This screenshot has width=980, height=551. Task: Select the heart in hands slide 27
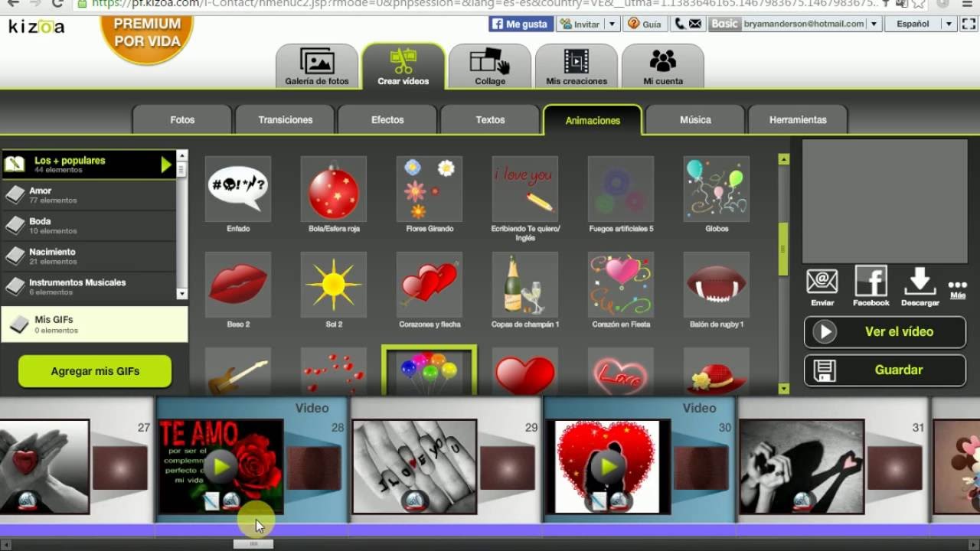pos(44,466)
